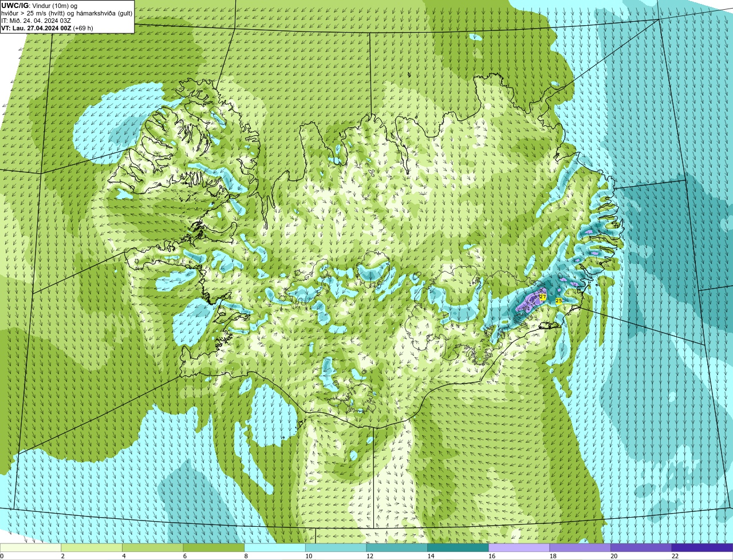Click the yellow gust label "27"
This screenshot has height=560, width=733.
point(542,297)
